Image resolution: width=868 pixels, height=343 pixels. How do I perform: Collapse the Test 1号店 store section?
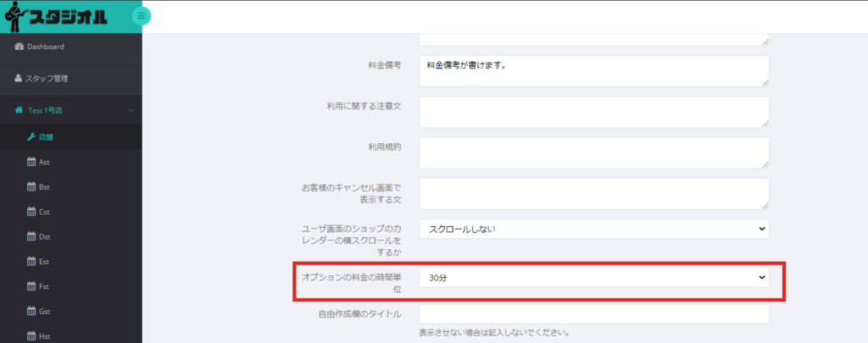[x=131, y=111]
